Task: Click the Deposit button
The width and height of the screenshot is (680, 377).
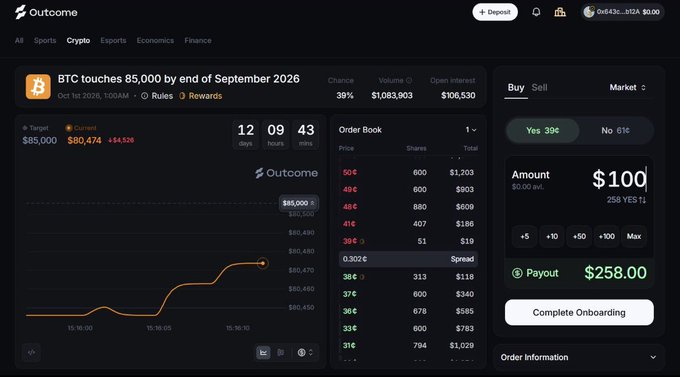Action: coord(495,12)
